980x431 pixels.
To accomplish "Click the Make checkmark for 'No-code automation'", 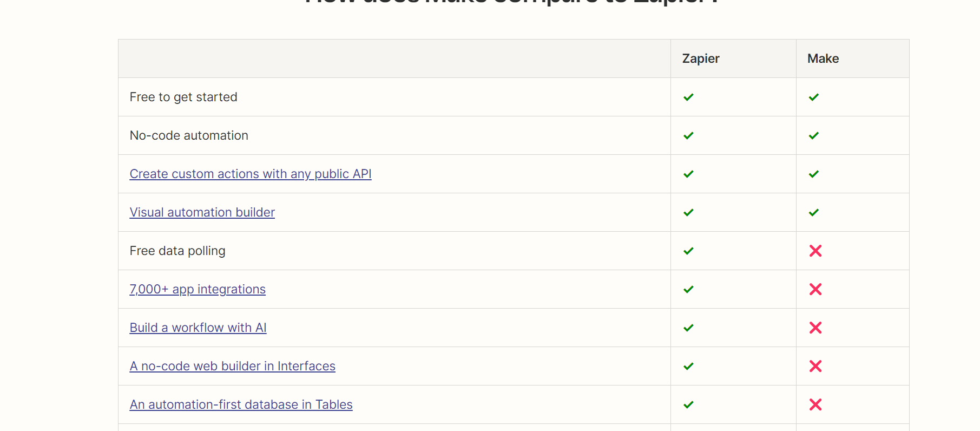I will 814,135.
